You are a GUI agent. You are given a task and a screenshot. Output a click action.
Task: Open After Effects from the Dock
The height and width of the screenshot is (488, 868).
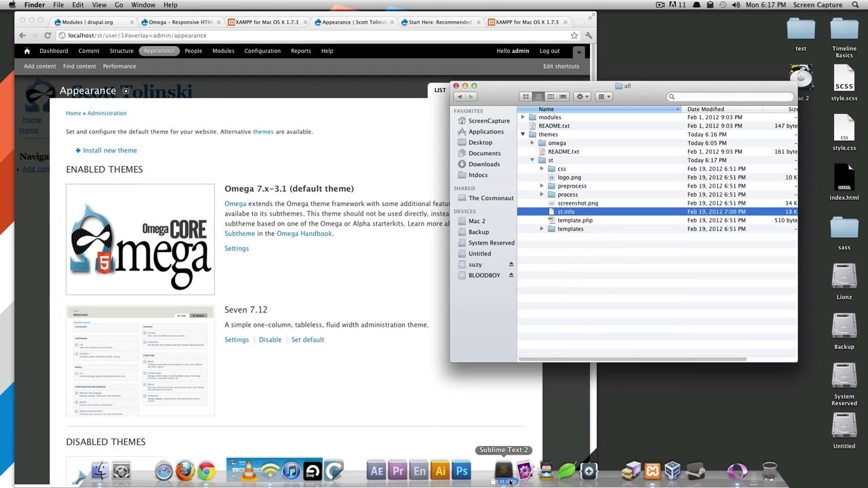(x=376, y=470)
